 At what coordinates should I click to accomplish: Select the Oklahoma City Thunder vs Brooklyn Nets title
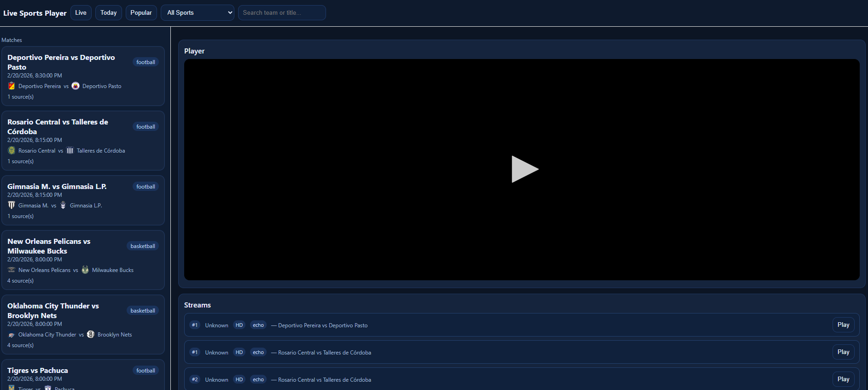point(53,311)
